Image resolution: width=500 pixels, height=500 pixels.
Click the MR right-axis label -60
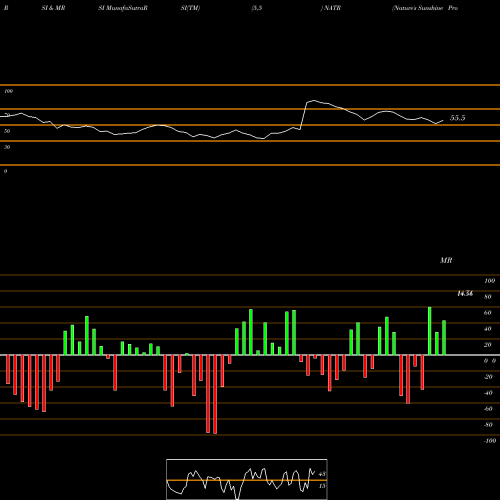pyautogui.click(x=488, y=409)
